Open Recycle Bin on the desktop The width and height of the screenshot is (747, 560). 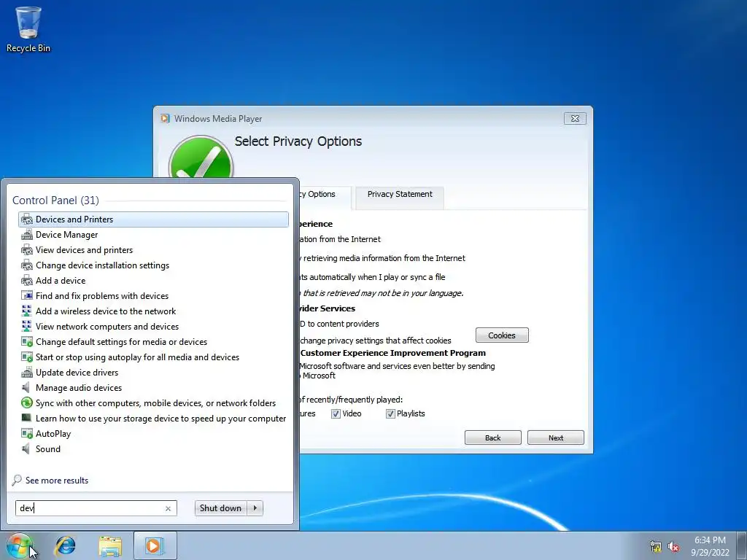(28, 29)
